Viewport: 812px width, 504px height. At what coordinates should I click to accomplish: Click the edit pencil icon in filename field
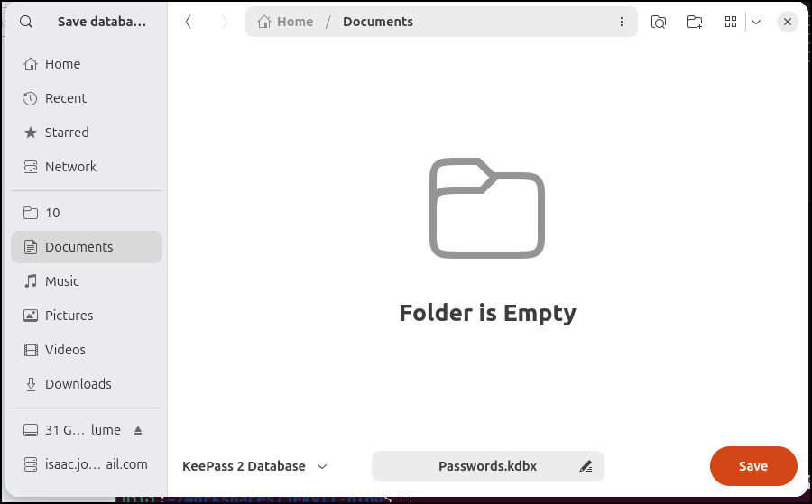586,466
